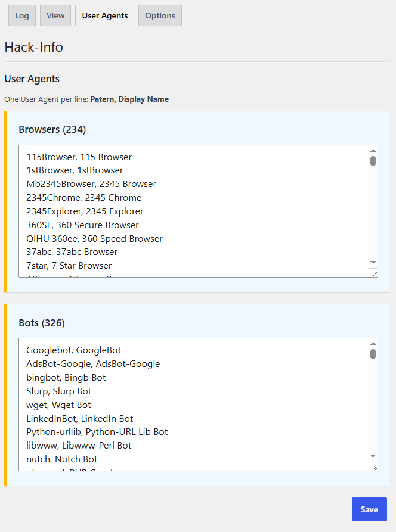The width and height of the screenshot is (396, 532).
Task: Click the Bots textarea scroll down arrow
Action: [373, 456]
